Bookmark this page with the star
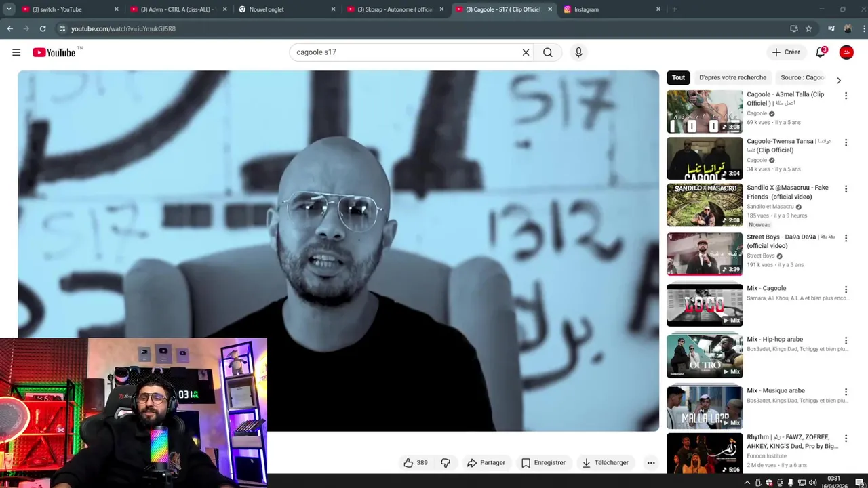 [809, 28]
